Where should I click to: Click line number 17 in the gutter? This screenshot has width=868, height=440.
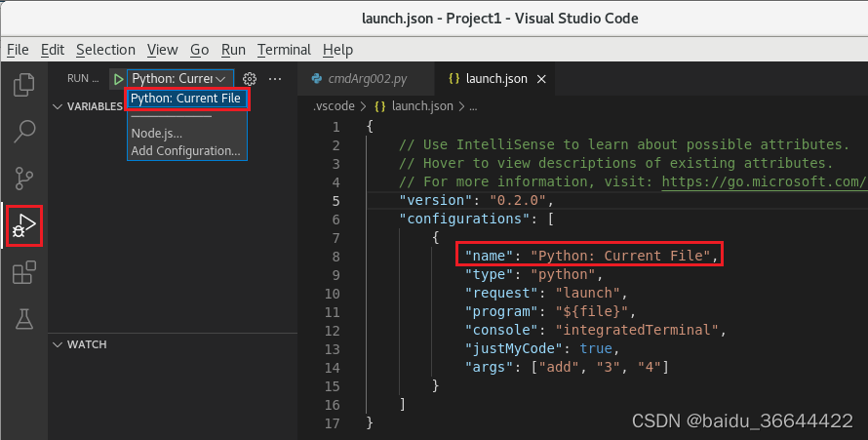pyautogui.click(x=333, y=423)
